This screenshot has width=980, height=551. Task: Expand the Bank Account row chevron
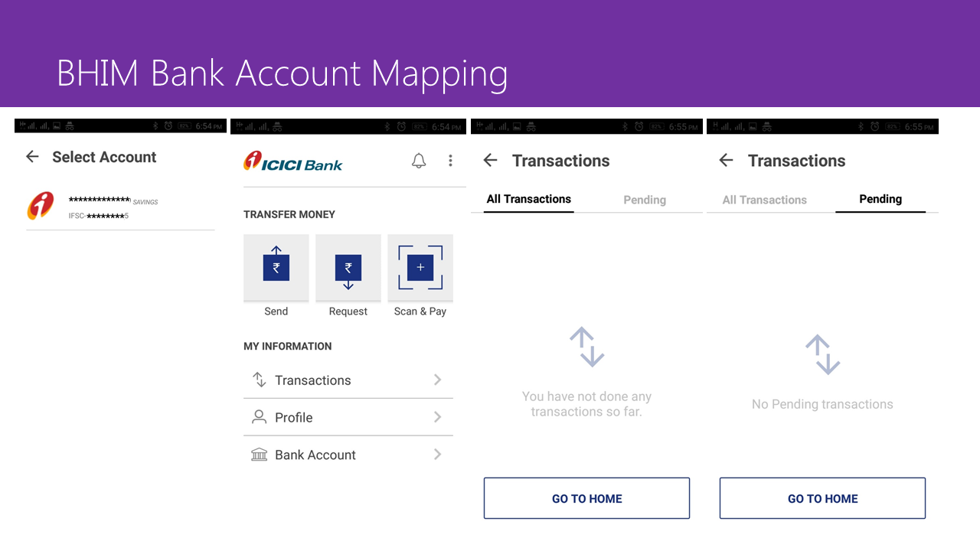437,455
